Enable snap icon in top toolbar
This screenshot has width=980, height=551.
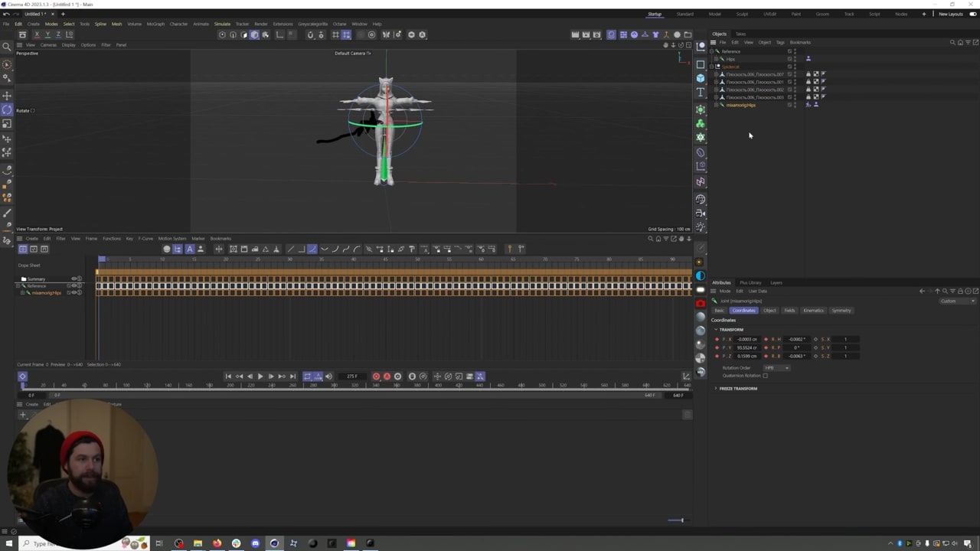coord(310,34)
